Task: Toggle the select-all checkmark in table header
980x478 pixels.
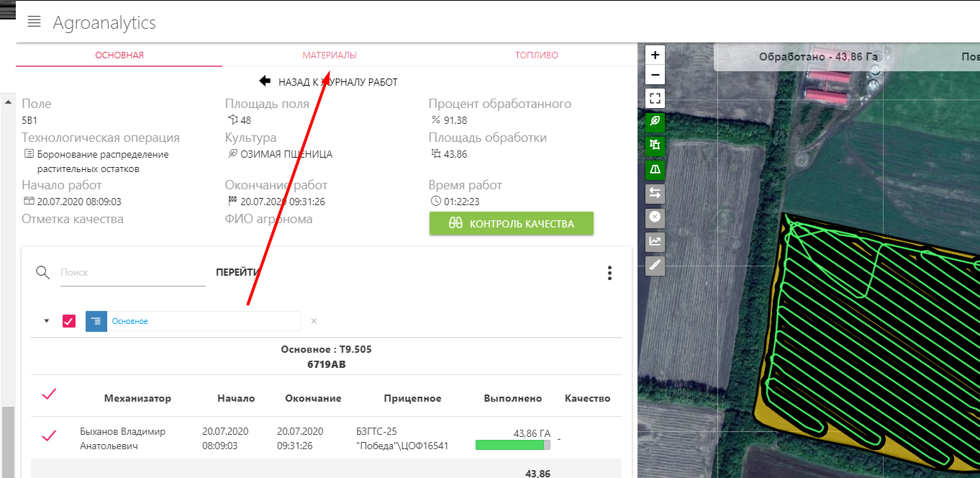Action: [x=49, y=394]
